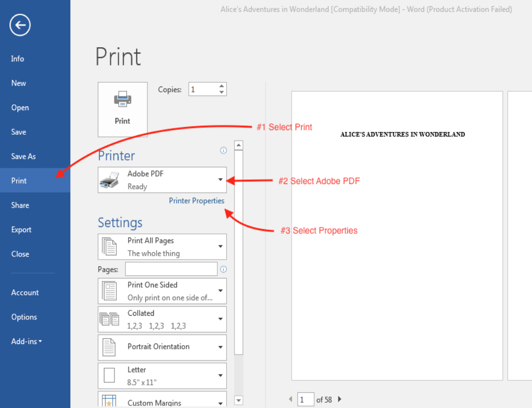
Task: Click the 'The whole thing' text
Action: 154,253
